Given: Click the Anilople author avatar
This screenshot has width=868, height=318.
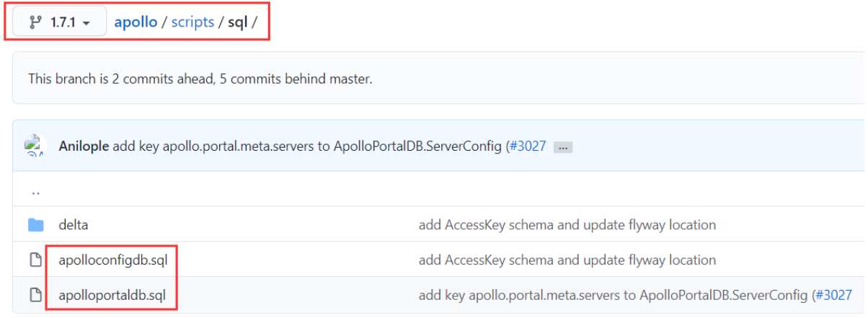Looking at the screenshot, I should pyautogui.click(x=35, y=146).
